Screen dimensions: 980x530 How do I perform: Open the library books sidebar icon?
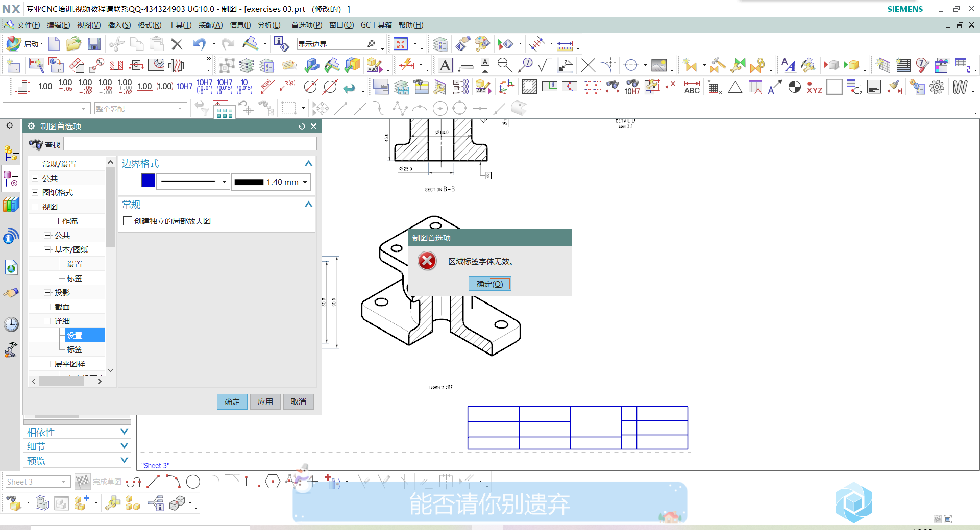coord(11,205)
